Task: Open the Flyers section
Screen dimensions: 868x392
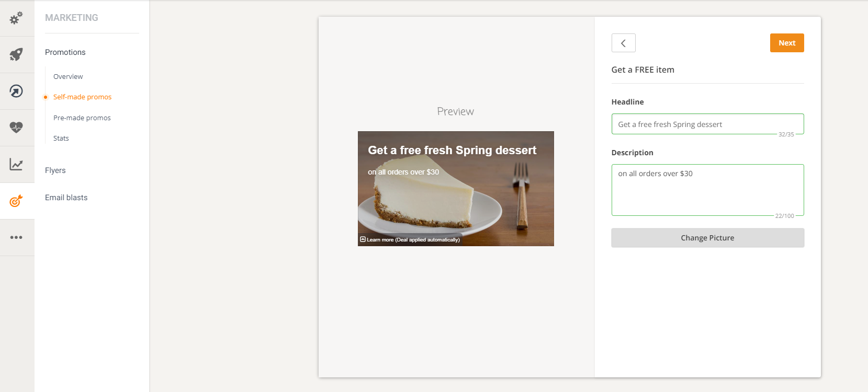Action: tap(55, 170)
